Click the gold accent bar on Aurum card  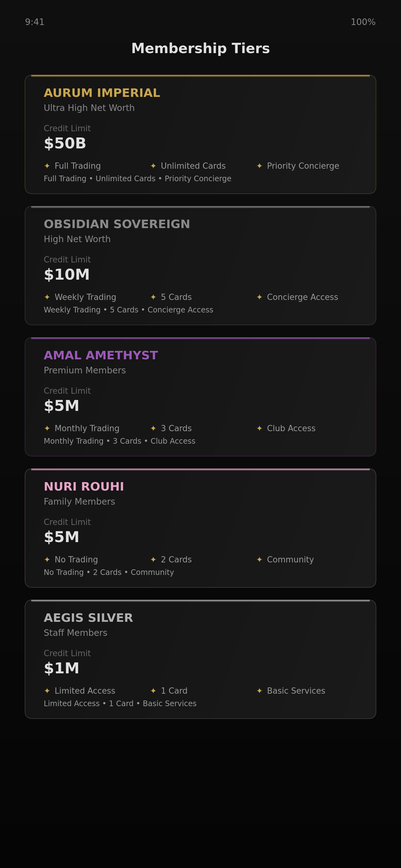tap(200, 76)
